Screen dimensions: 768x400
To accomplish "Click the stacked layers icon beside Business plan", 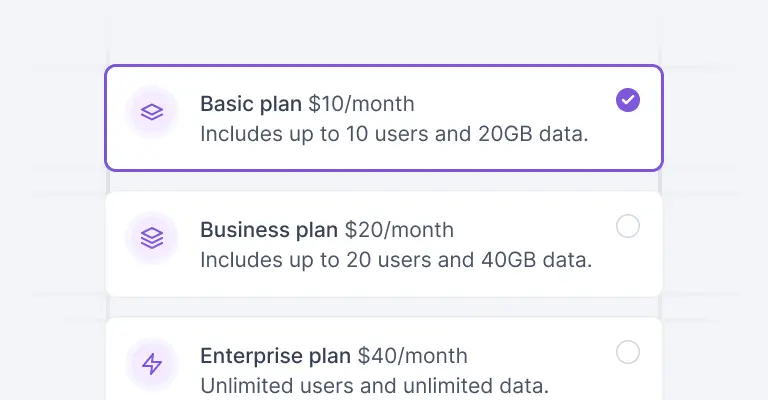I will (x=152, y=238).
